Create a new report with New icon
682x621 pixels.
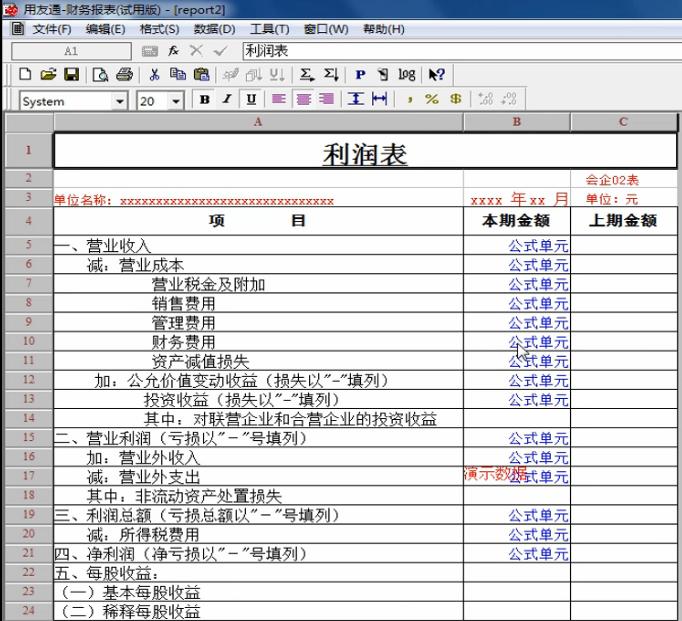(x=25, y=74)
